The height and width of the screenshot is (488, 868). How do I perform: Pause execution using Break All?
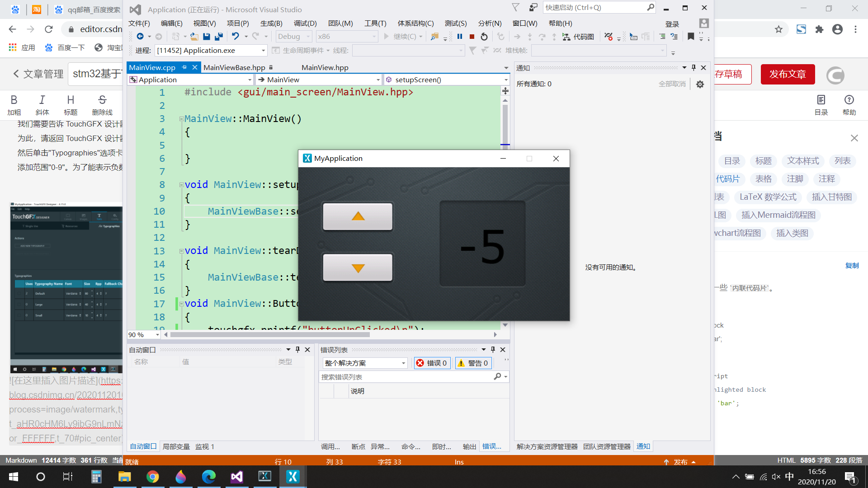pos(459,37)
